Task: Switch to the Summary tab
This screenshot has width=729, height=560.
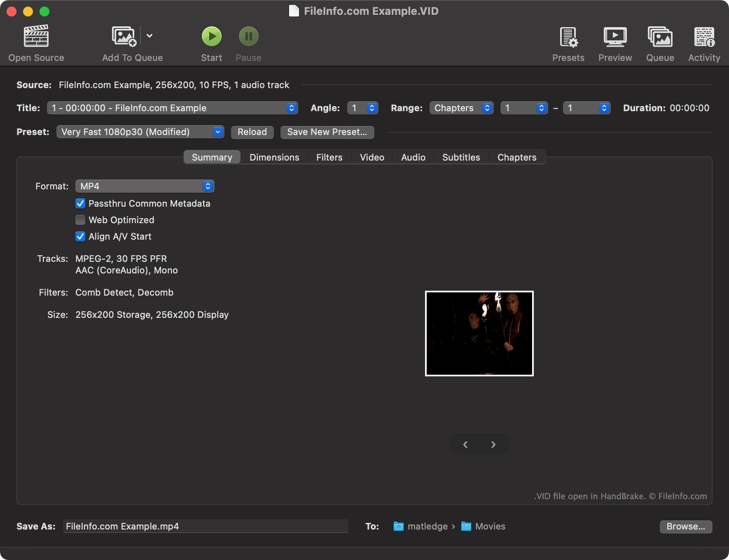Action: point(212,157)
